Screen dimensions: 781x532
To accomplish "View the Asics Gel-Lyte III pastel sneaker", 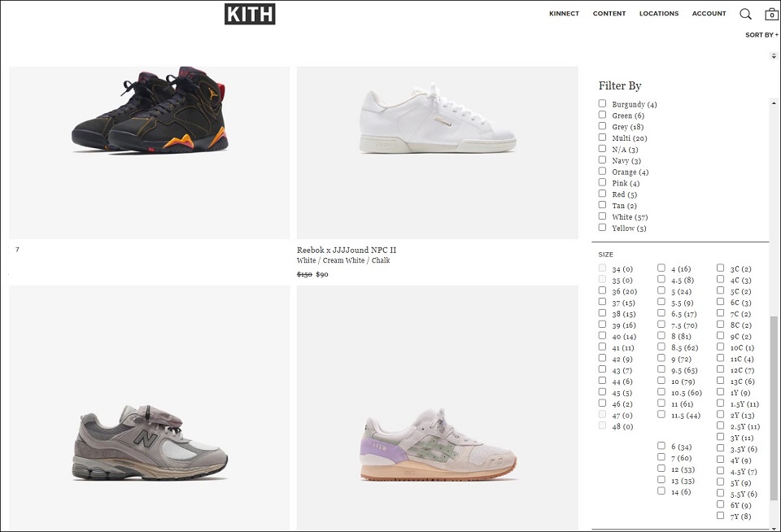I will click(x=438, y=408).
